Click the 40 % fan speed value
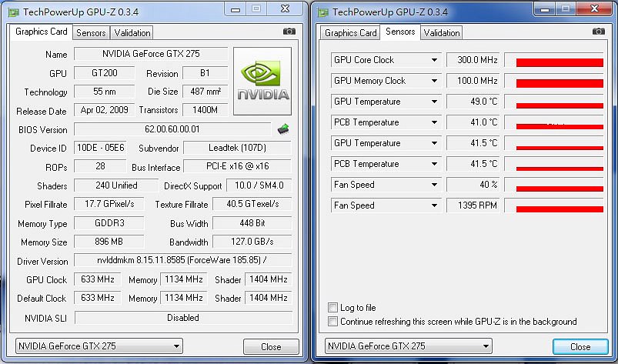The width and height of the screenshot is (618, 364). (x=473, y=185)
